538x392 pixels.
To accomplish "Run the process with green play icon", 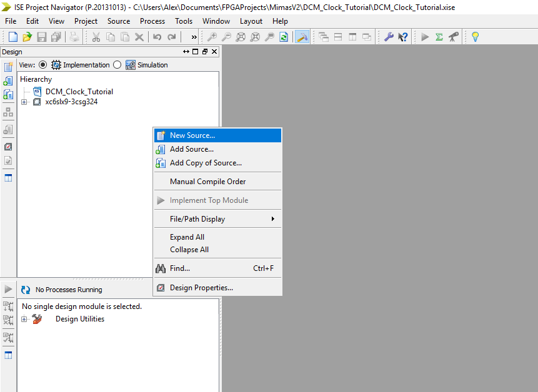I will click(424, 37).
